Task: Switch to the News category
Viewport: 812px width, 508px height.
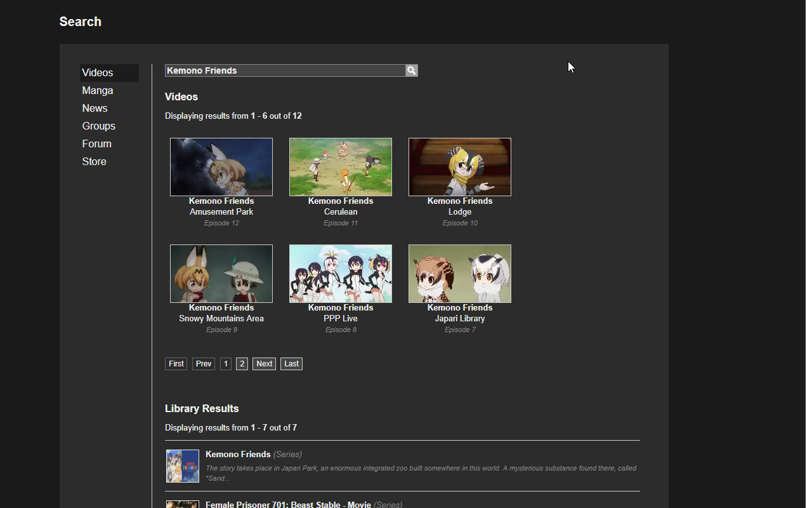Action: tap(95, 109)
